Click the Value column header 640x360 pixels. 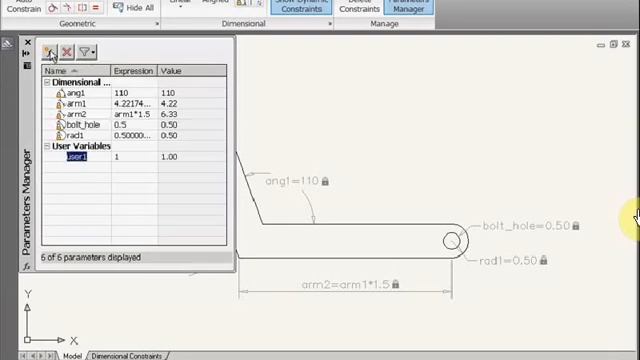click(192, 71)
